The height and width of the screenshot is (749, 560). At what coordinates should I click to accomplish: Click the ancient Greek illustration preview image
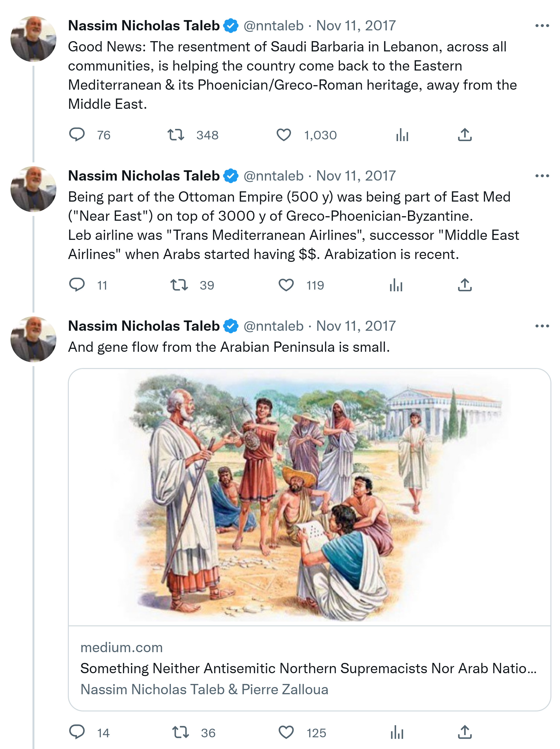pos(309,497)
